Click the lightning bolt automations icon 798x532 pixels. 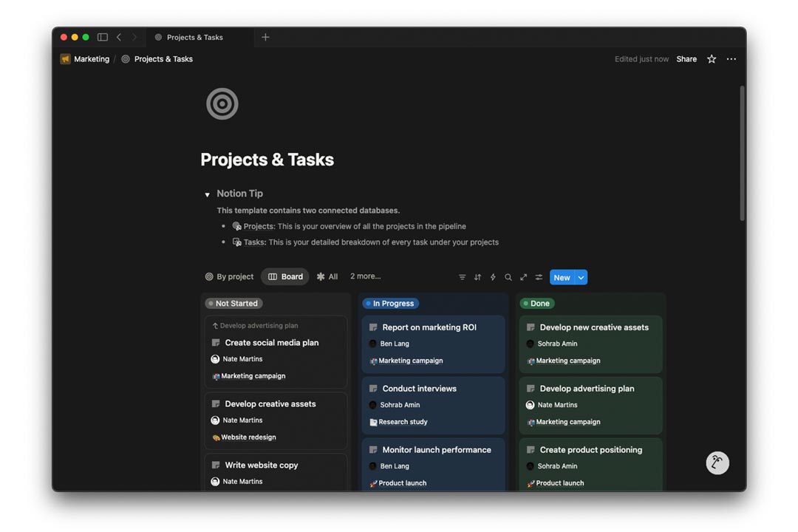[x=493, y=277]
